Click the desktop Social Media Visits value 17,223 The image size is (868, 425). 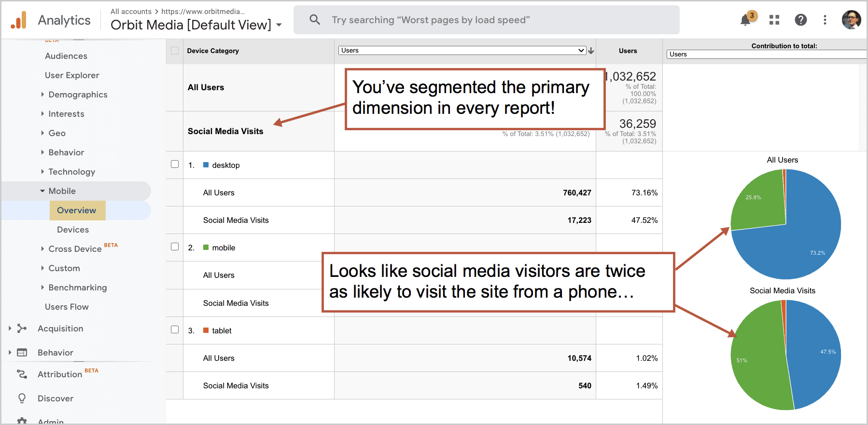(x=579, y=220)
